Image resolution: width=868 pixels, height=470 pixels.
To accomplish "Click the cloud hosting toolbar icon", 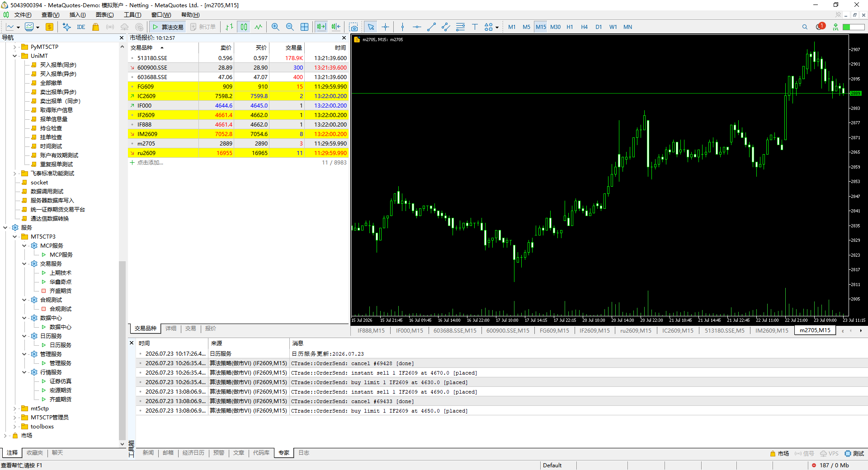I will tap(124, 27).
